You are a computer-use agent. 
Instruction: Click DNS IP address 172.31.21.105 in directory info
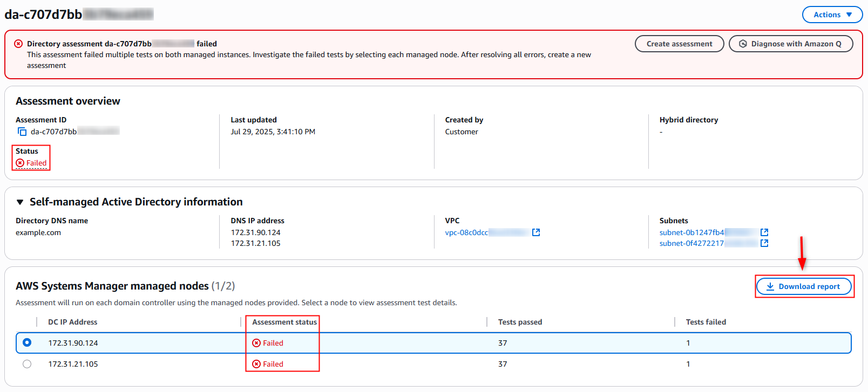coord(256,243)
